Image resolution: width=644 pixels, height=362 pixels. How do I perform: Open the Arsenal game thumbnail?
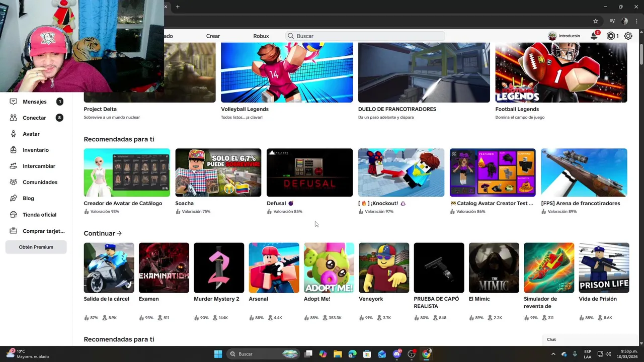(274, 267)
